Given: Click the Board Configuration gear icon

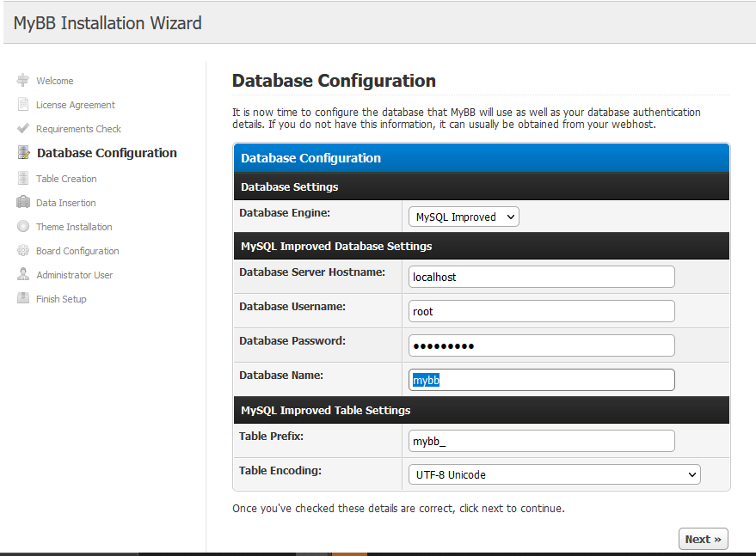Looking at the screenshot, I should pyautogui.click(x=23, y=251).
